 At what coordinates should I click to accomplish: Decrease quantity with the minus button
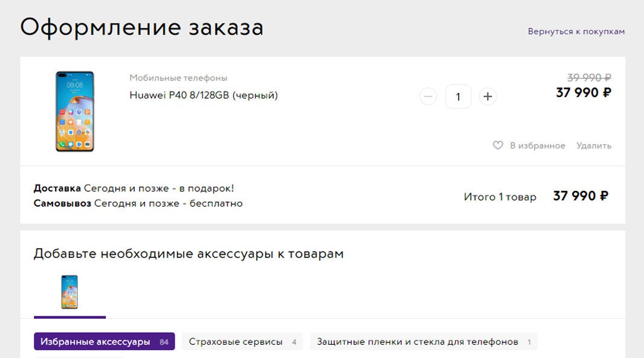pyautogui.click(x=428, y=97)
